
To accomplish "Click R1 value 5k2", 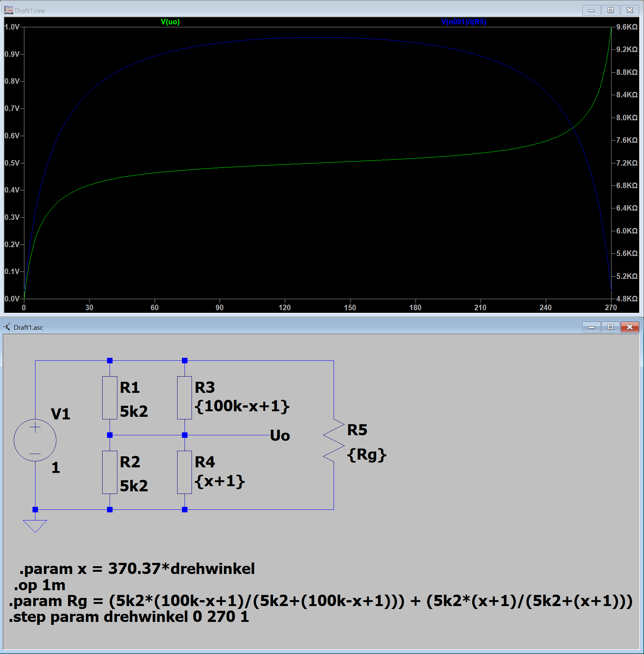I will (x=134, y=411).
